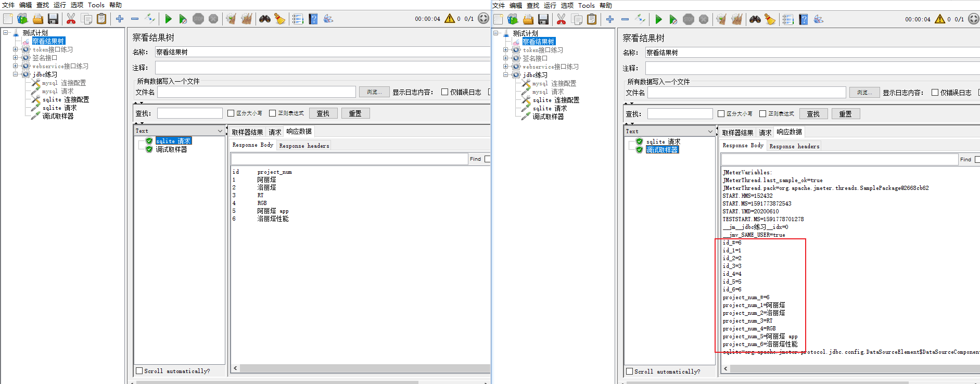Click Cut scissors icon in left window
Image resolution: width=980 pixels, height=384 pixels.
[71, 19]
